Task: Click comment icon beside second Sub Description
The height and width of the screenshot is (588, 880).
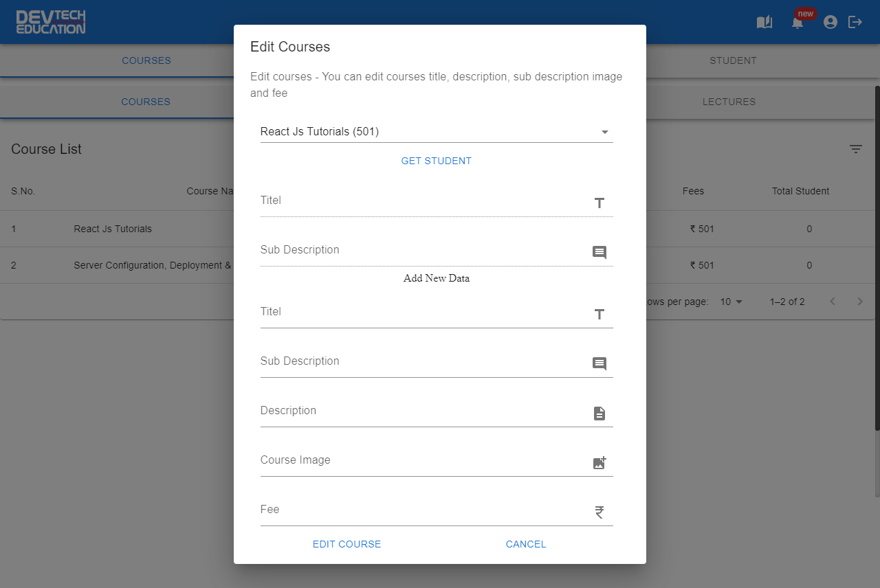Action: pyautogui.click(x=599, y=363)
